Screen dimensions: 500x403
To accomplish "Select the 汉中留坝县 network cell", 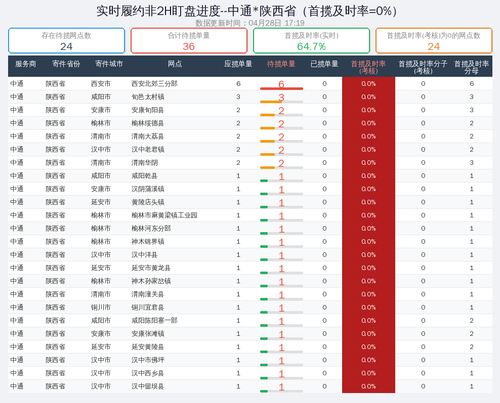I will [x=148, y=387].
